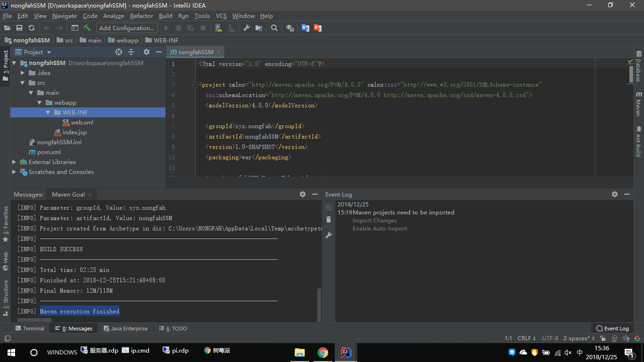Click the Chrome icon in Windows taskbar
The image size is (644, 362).
322,352
